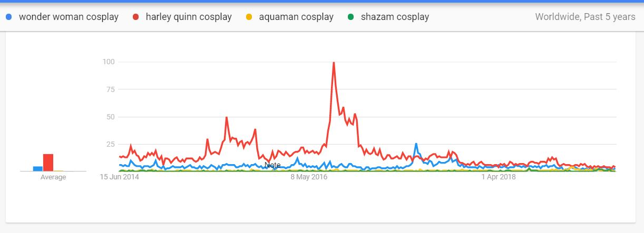Image resolution: width=644 pixels, height=233 pixels.
Task: Click the blue bar in the Average chart
Action: pyautogui.click(x=37, y=168)
